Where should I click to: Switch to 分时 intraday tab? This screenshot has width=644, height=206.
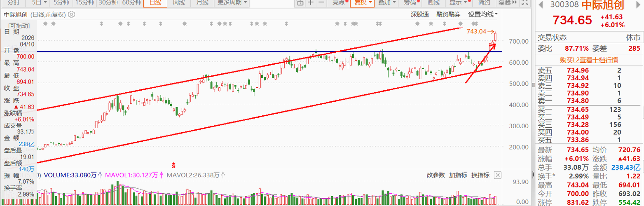[x=14, y=2]
